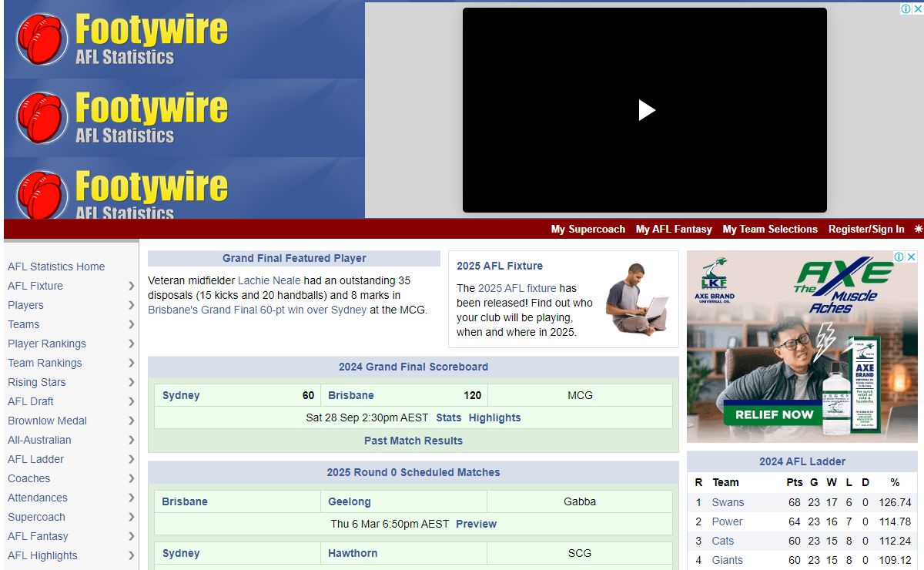Expand the Players chevron

click(x=131, y=305)
